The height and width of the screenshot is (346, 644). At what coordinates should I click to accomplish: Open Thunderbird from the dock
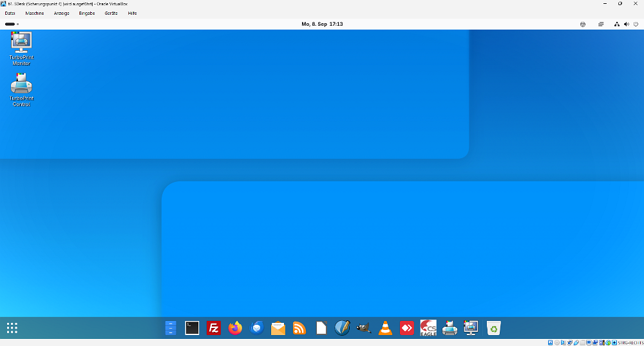pos(257,328)
